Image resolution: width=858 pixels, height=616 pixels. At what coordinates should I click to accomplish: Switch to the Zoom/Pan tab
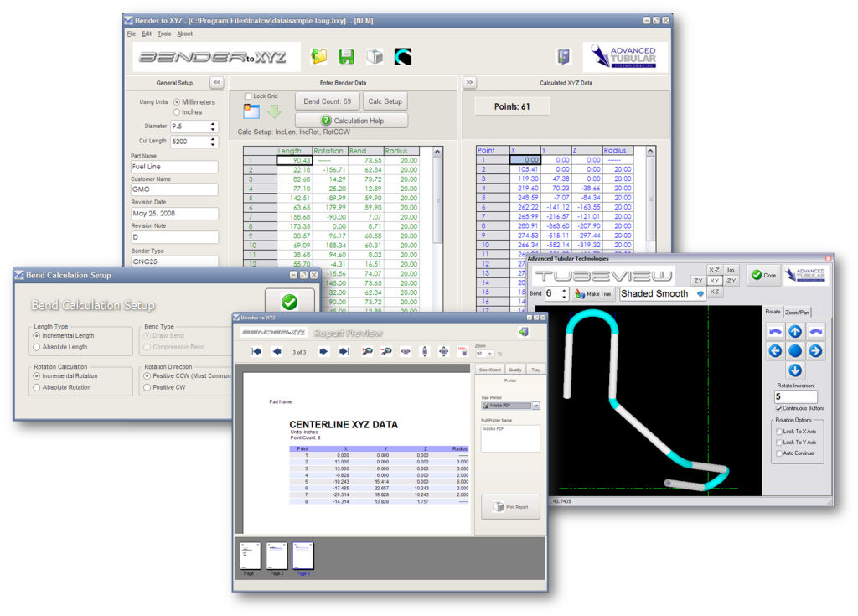[798, 311]
